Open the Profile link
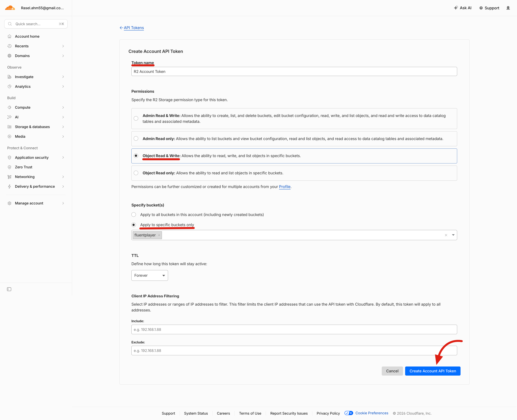This screenshot has width=517, height=420. [x=285, y=186]
